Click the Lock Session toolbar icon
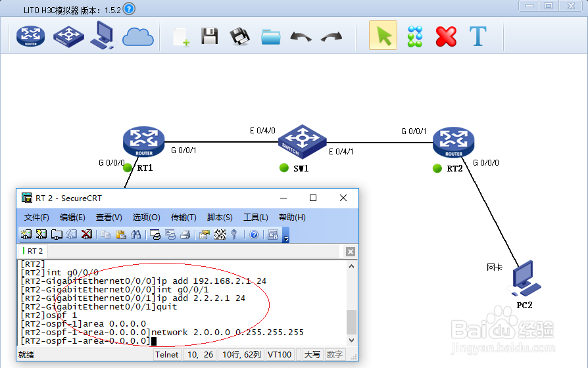 273,235
